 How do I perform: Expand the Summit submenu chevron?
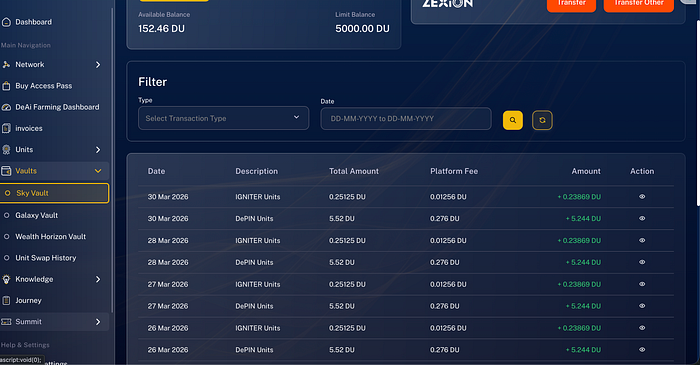98,322
